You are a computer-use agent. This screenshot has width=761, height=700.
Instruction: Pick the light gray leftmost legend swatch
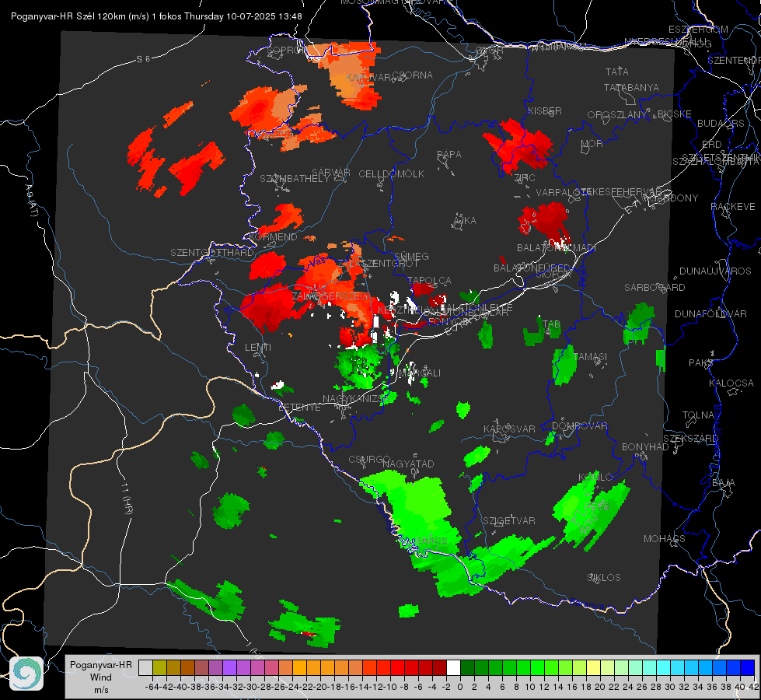tap(145, 667)
